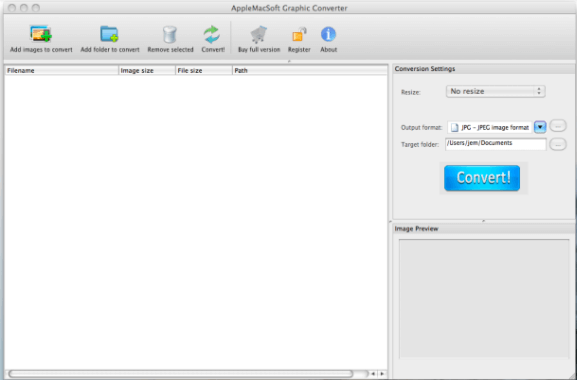577x380 pixels.
Task: Sort by File size column header
Action: (x=204, y=70)
